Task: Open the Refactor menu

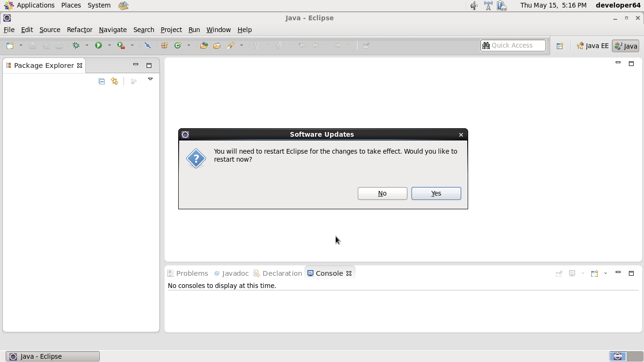Action: [x=80, y=30]
